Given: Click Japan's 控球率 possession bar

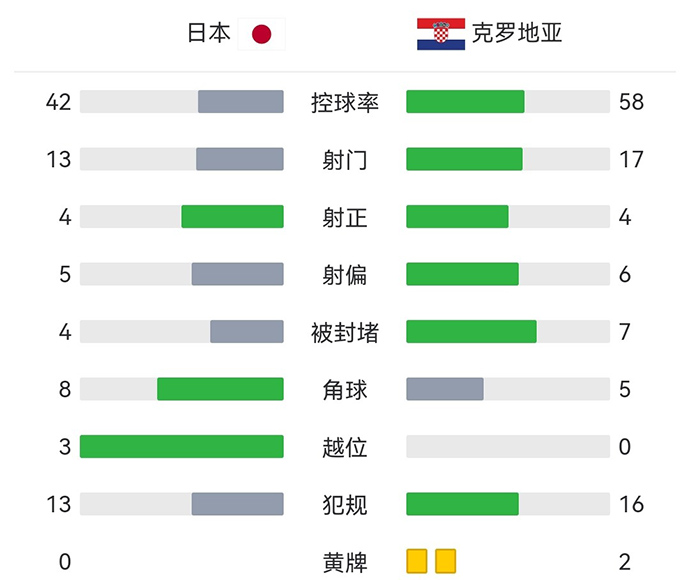Looking at the screenshot, I should click(x=240, y=102).
